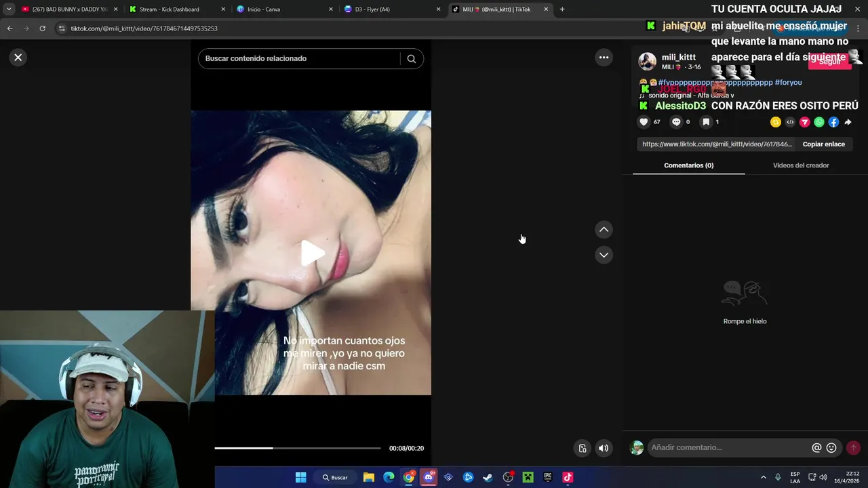The height and width of the screenshot is (488, 868).
Task: Open the tray volume speaker icon
Action: 823,477
